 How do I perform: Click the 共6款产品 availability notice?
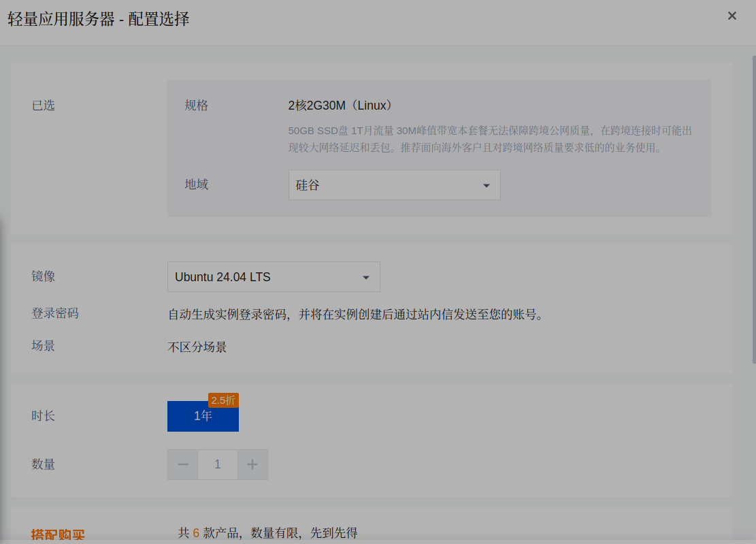[269, 533]
